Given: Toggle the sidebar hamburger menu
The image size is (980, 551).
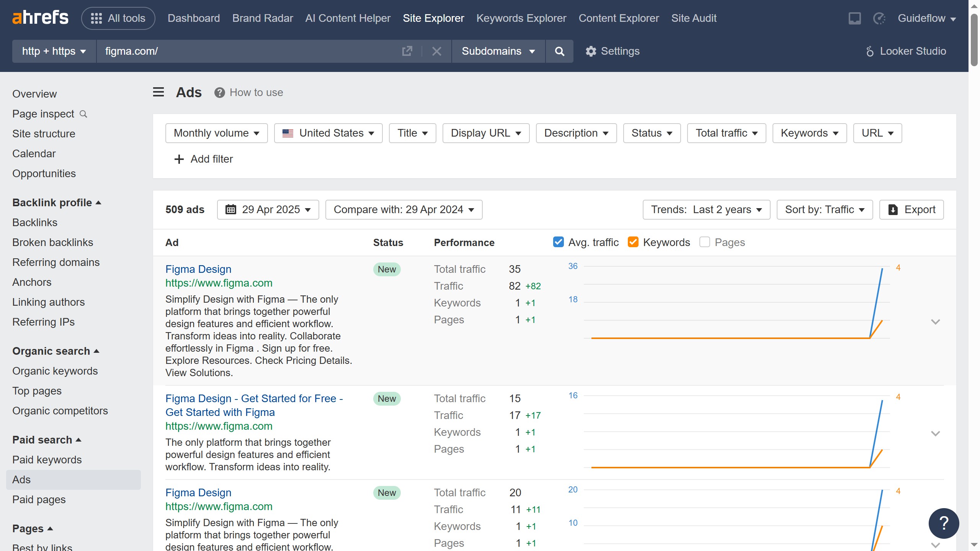Looking at the screenshot, I should (x=158, y=92).
